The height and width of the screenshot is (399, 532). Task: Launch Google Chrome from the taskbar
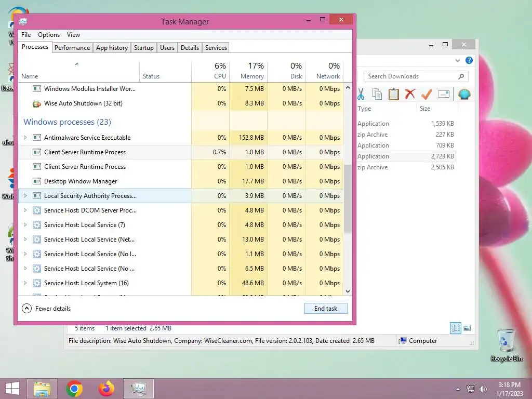74,389
